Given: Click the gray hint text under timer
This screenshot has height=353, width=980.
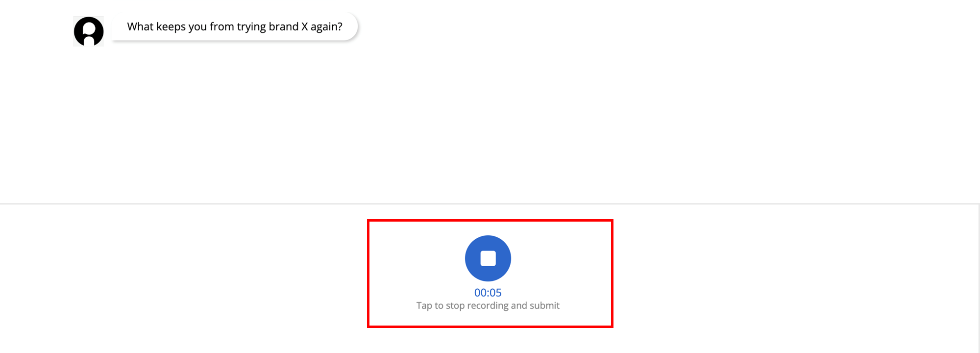Looking at the screenshot, I should pyautogui.click(x=488, y=305).
